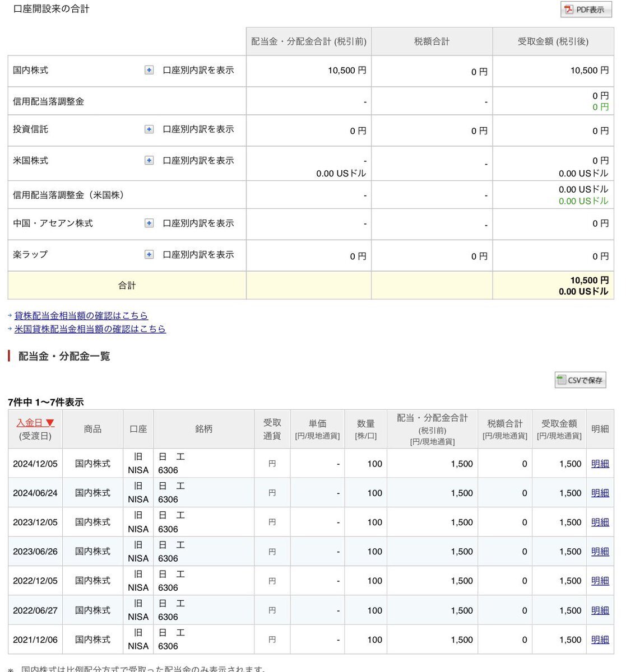Click the 税額合計 summary column header

pyautogui.click(x=432, y=41)
